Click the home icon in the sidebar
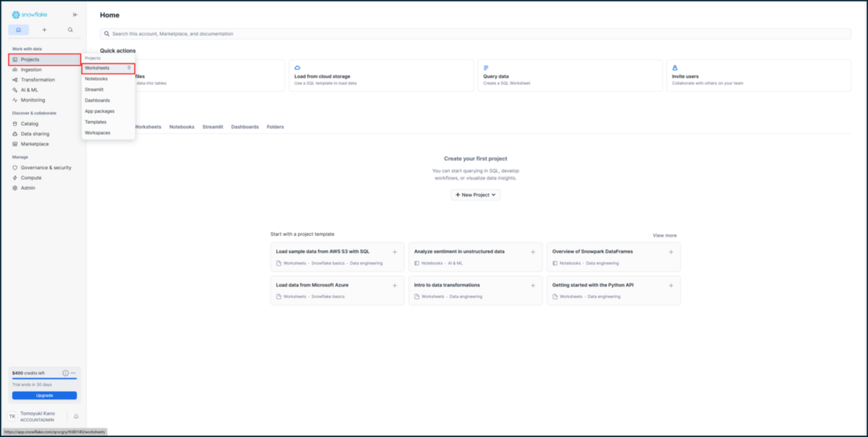868x437 pixels. (19, 30)
